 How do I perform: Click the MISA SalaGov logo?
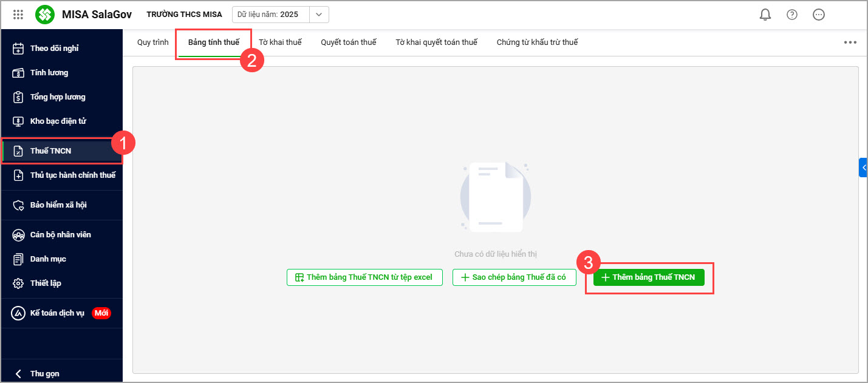click(x=45, y=15)
